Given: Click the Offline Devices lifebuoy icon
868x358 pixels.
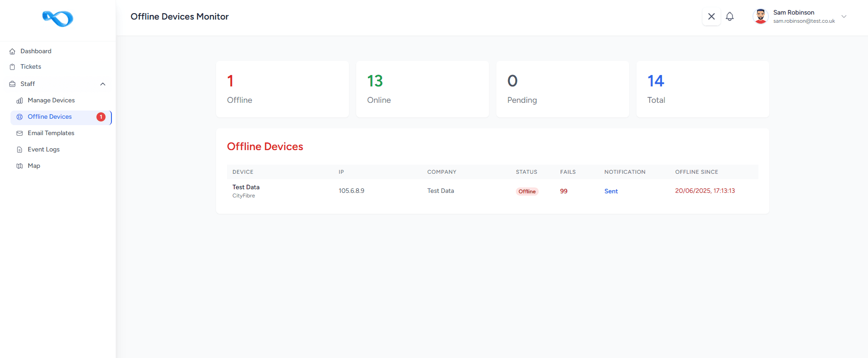Looking at the screenshot, I should point(20,117).
